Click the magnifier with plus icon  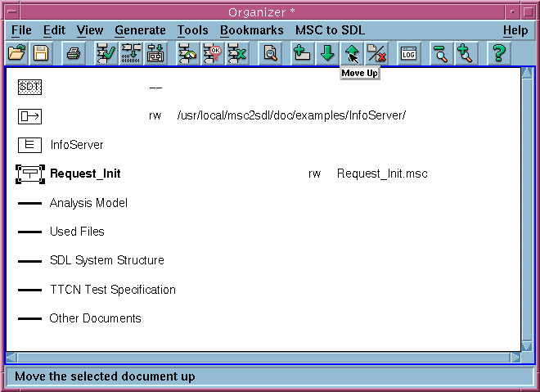coord(465,53)
